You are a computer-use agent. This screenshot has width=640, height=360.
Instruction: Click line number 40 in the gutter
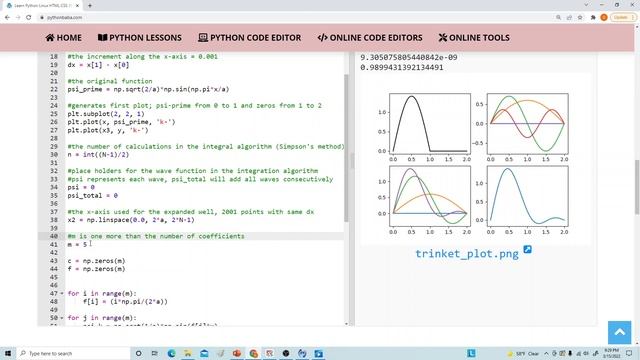click(53, 236)
